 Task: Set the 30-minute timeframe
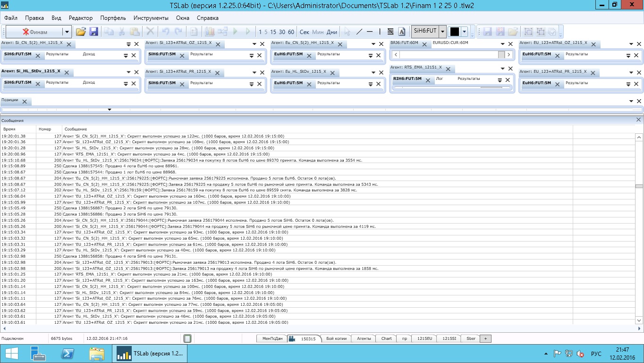point(282,32)
